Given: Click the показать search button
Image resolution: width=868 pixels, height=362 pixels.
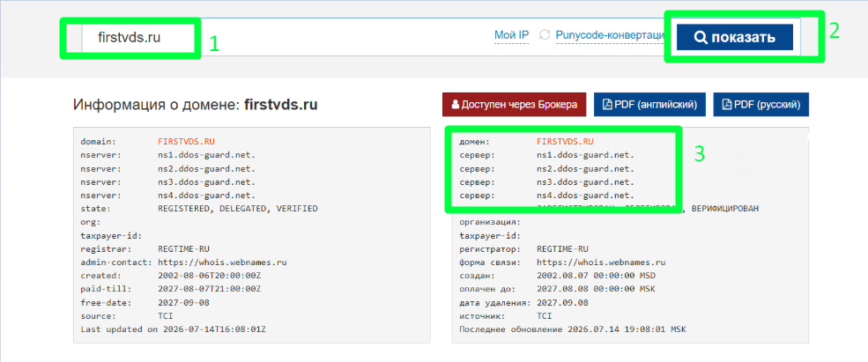Looking at the screenshot, I should pyautogui.click(x=735, y=37).
